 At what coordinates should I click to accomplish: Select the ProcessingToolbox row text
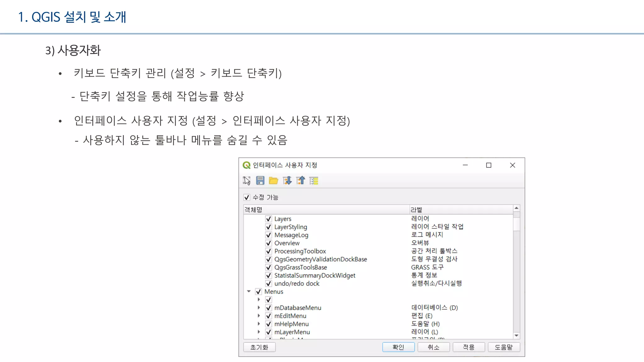click(300, 251)
